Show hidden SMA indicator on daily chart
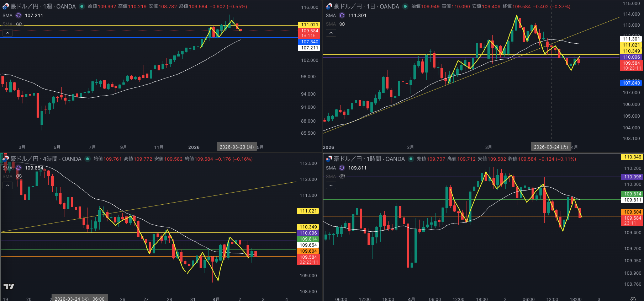The image size is (644, 301). tap(342, 24)
